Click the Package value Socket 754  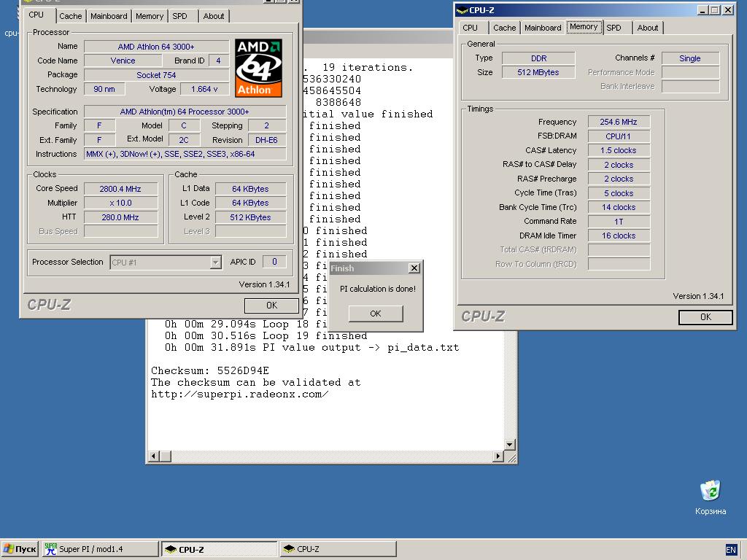pos(156,75)
